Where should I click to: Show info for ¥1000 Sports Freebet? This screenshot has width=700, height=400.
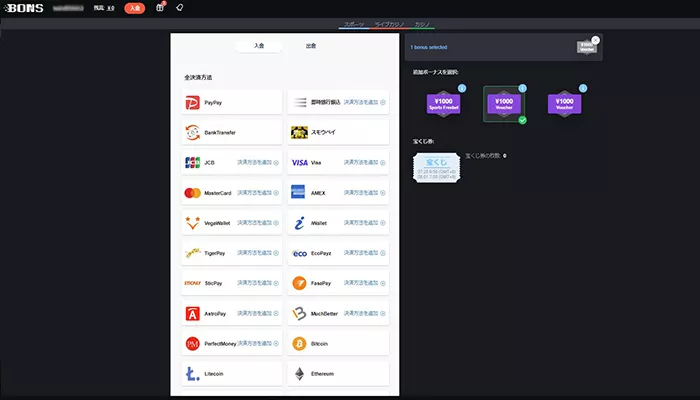point(462,88)
